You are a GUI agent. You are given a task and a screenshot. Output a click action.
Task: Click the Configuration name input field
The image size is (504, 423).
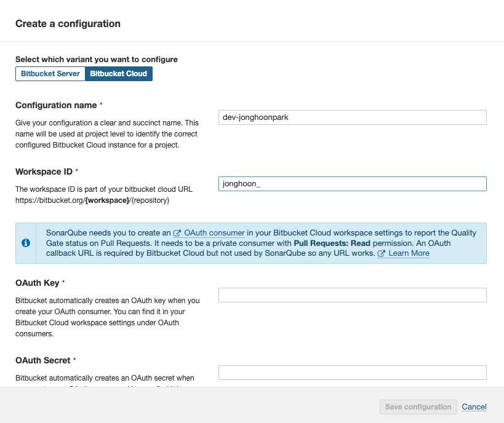click(x=352, y=117)
